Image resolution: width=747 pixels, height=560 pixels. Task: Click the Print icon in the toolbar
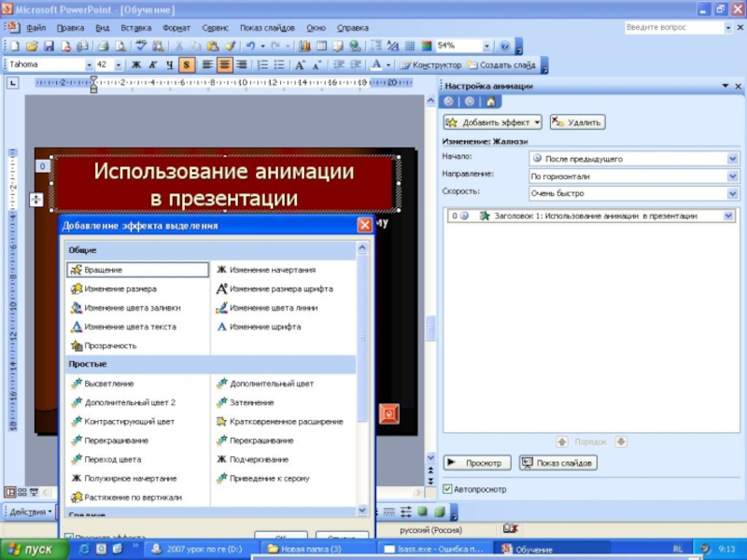[x=104, y=46]
